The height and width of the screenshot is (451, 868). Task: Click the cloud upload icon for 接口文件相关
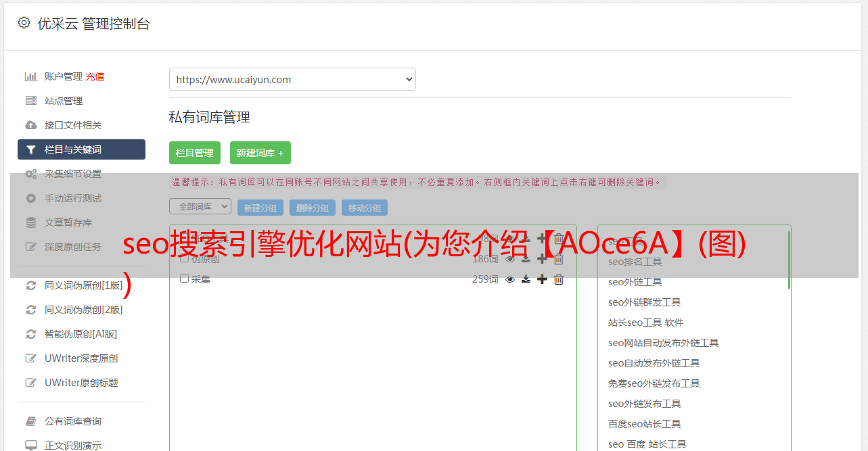point(31,125)
